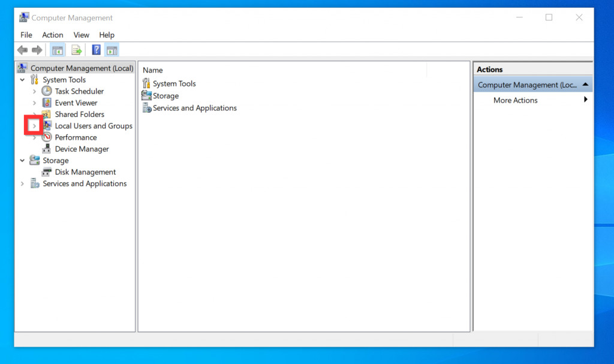Image resolution: width=614 pixels, height=364 pixels.
Task: Click the Device Manager icon
Action: click(47, 149)
